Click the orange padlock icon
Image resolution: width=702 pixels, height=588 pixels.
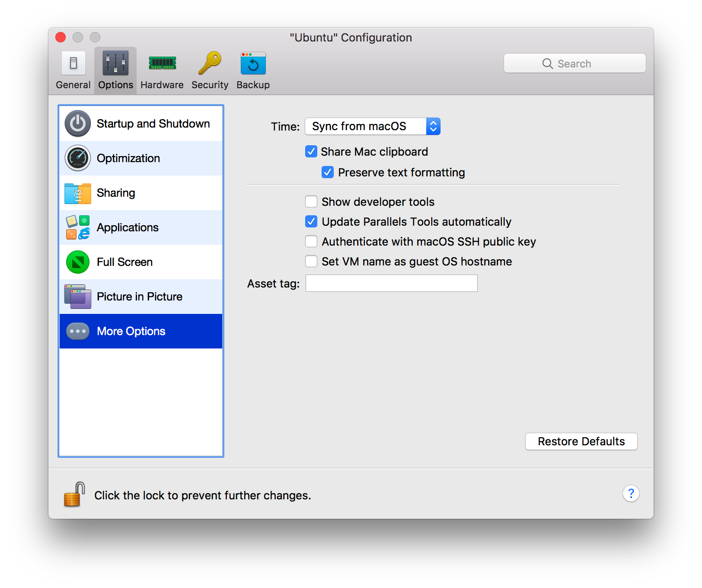(x=74, y=494)
